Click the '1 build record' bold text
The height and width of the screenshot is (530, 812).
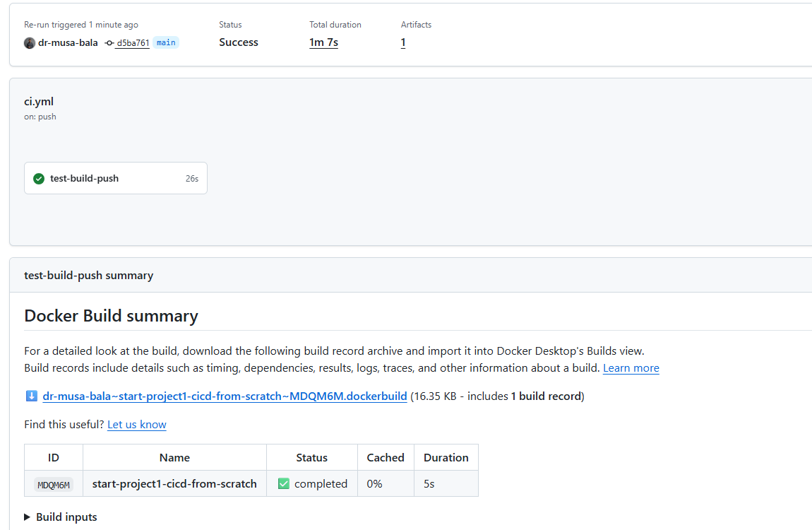(x=546, y=396)
